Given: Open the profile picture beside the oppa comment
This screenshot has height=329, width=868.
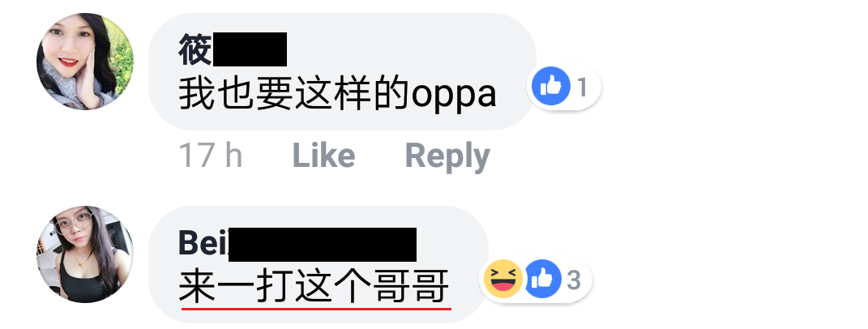Looking at the screenshot, I should tap(85, 62).
